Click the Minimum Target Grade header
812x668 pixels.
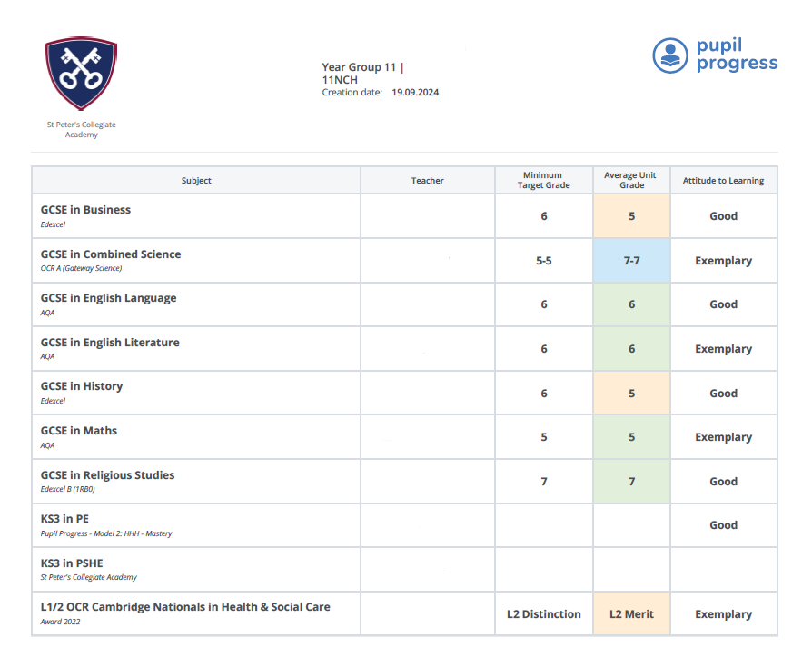pyautogui.click(x=543, y=180)
